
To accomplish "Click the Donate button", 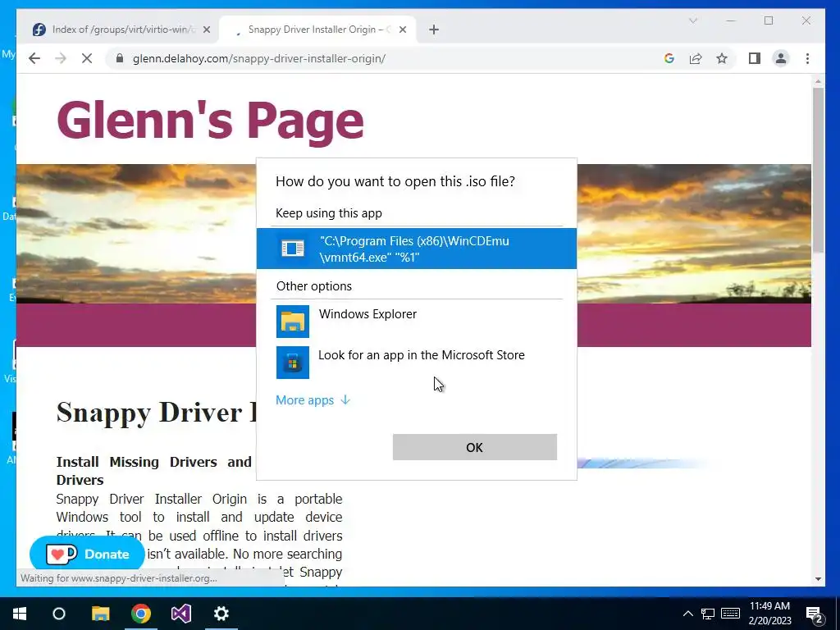I will [x=87, y=554].
